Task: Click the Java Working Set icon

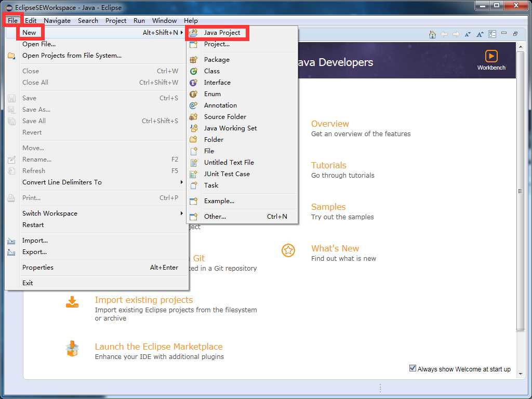Action: tap(193, 128)
